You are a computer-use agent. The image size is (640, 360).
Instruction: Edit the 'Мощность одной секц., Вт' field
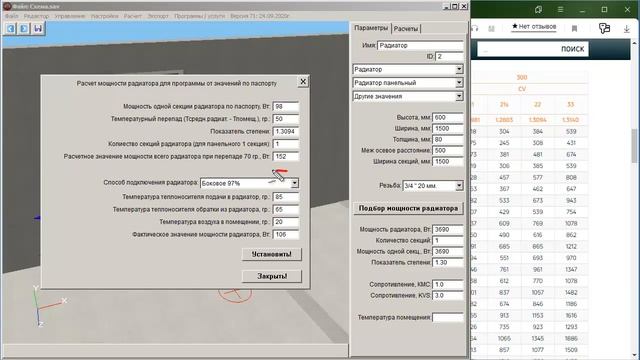pos(448,251)
